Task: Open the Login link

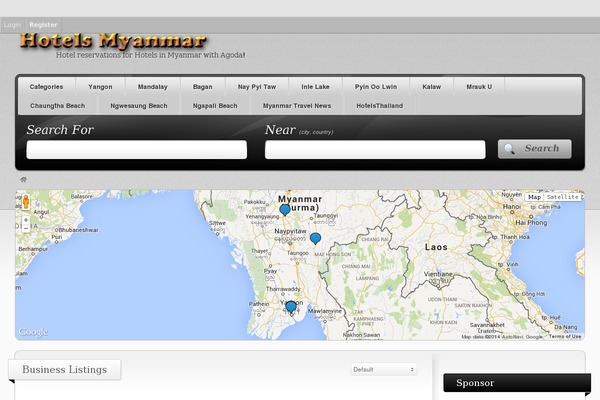Action: click(12, 25)
